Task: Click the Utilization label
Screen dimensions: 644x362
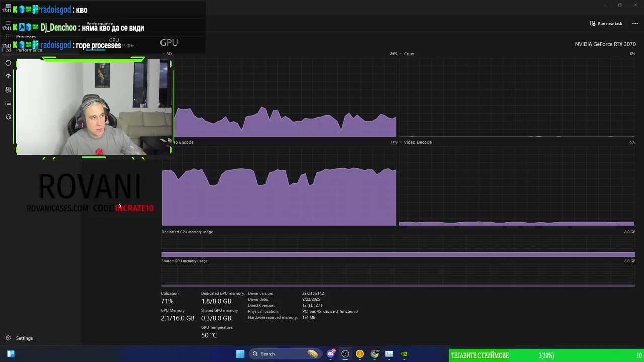Action: pos(170,293)
